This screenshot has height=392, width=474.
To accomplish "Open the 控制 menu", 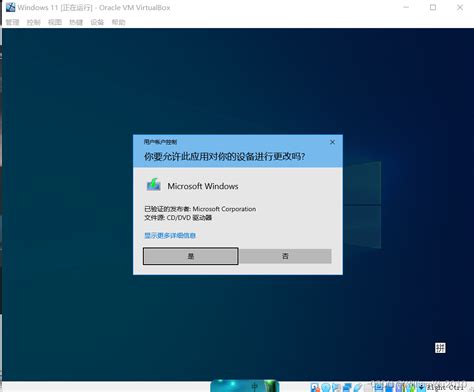I will click(33, 22).
